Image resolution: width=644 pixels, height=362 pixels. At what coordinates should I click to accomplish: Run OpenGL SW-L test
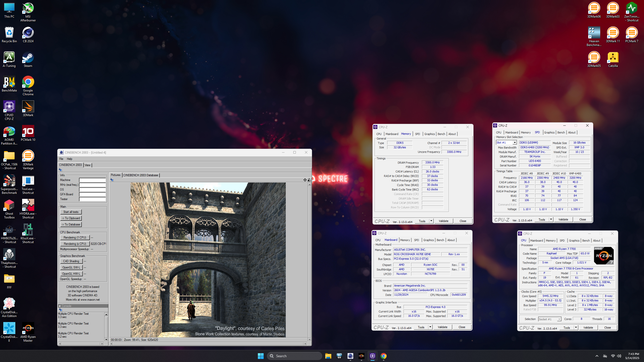[71, 267]
